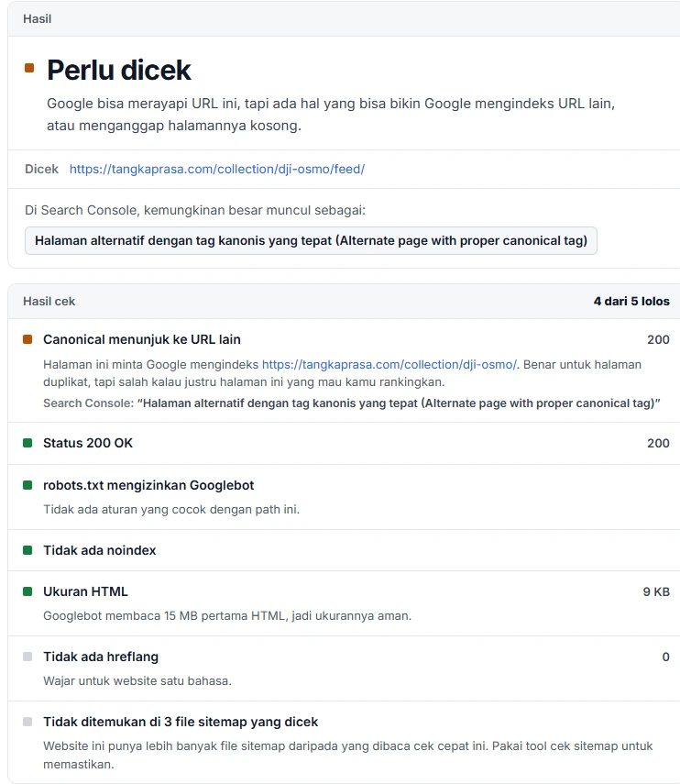The width and height of the screenshot is (680, 784).
Task: Click the 'Ukuran HTML' row title
Action: point(85,591)
